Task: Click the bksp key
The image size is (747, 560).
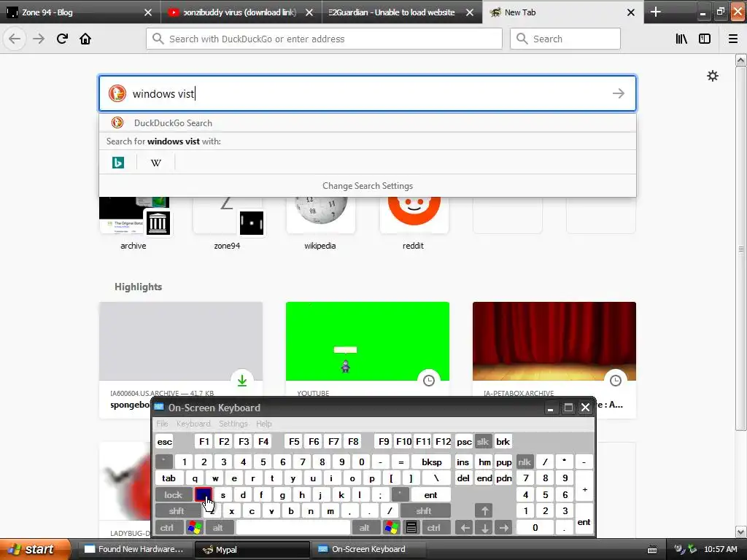Action: 432,462
